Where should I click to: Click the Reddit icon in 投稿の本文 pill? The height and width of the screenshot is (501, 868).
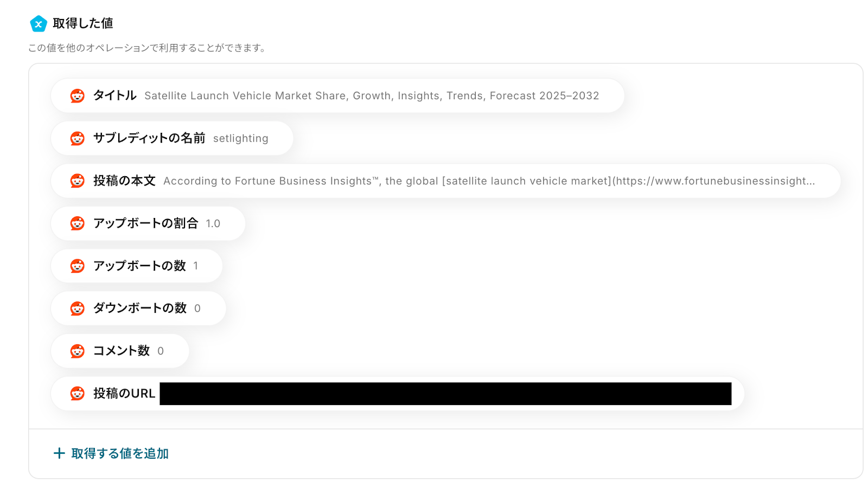coord(78,181)
